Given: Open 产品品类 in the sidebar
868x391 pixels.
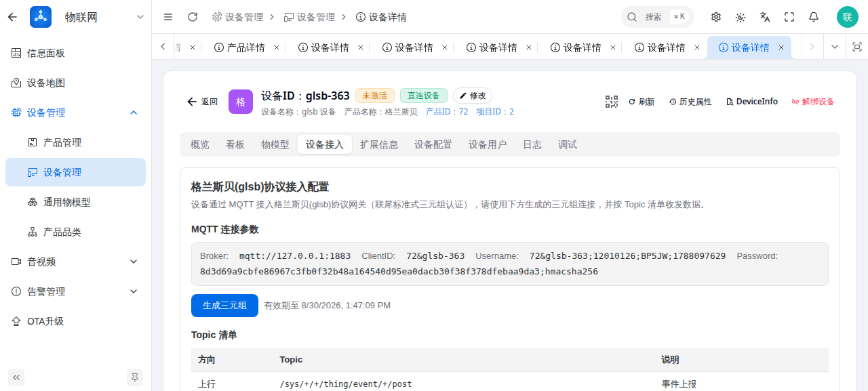Looking at the screenshot, I should pos(75,232).
